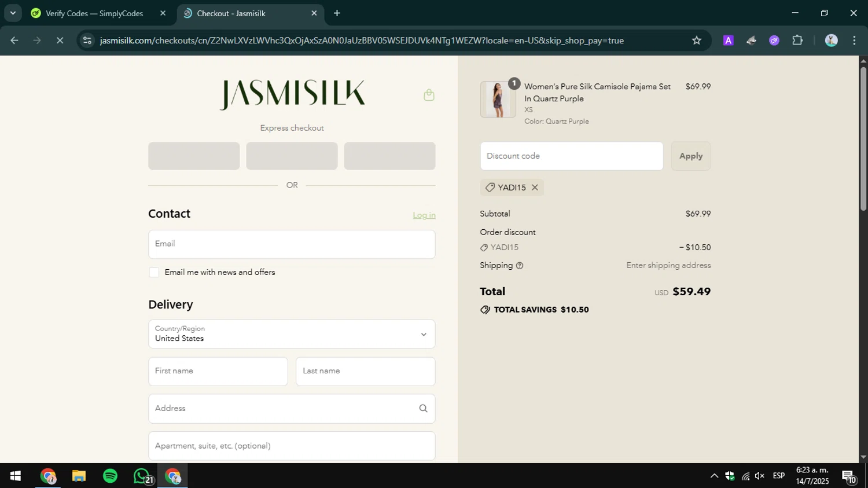Open the Chrome three-dot menu

(x=855, y=41)
